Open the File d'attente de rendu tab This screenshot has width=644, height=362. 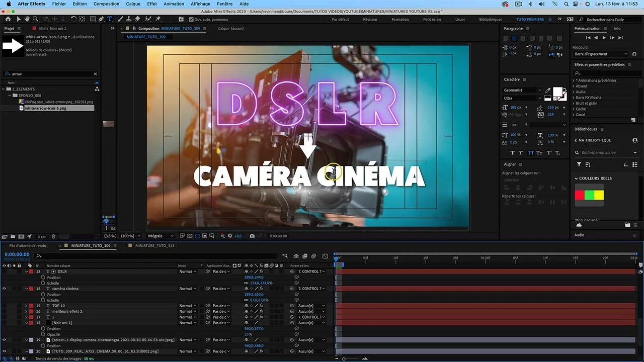28,246
